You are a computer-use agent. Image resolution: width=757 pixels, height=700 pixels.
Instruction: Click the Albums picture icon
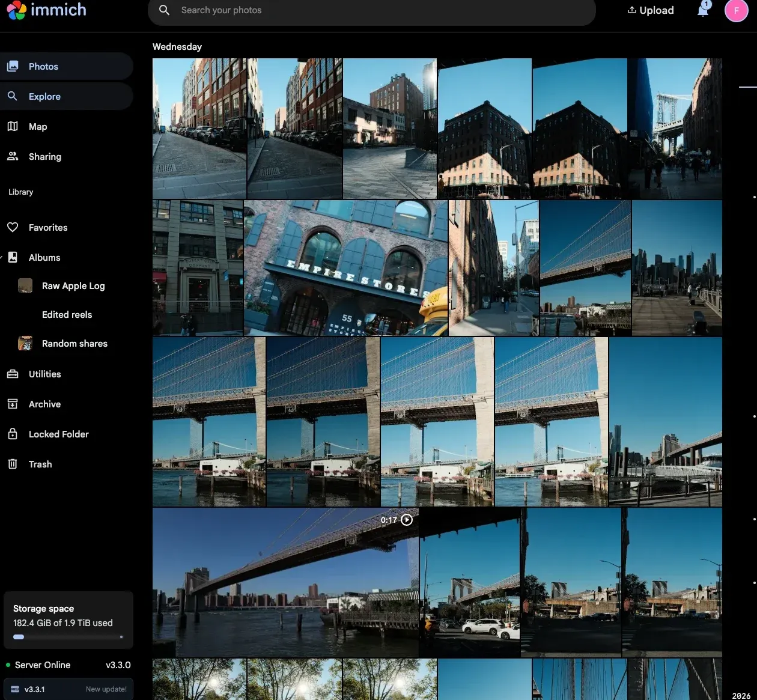point(13,257)
